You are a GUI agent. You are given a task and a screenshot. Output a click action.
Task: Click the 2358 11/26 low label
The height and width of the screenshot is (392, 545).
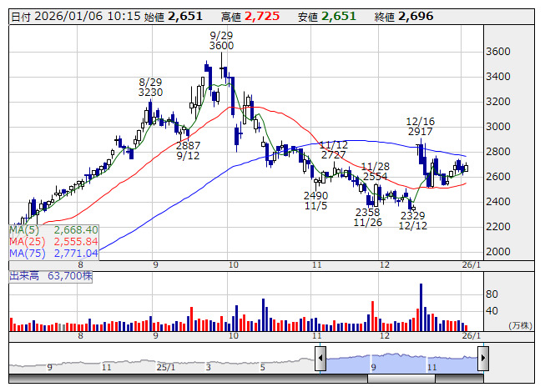[x=368, y=218]
